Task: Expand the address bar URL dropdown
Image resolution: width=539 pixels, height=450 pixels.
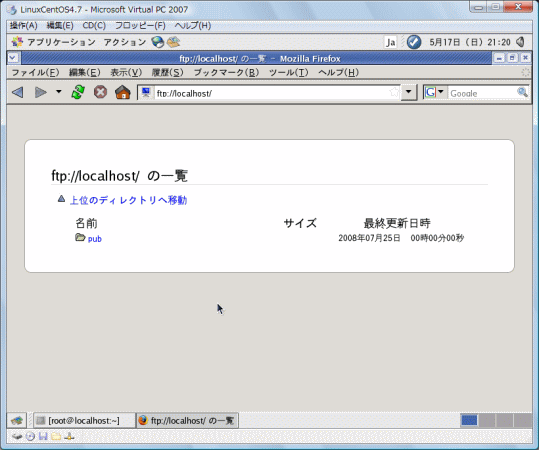Action: pos(409,92)
